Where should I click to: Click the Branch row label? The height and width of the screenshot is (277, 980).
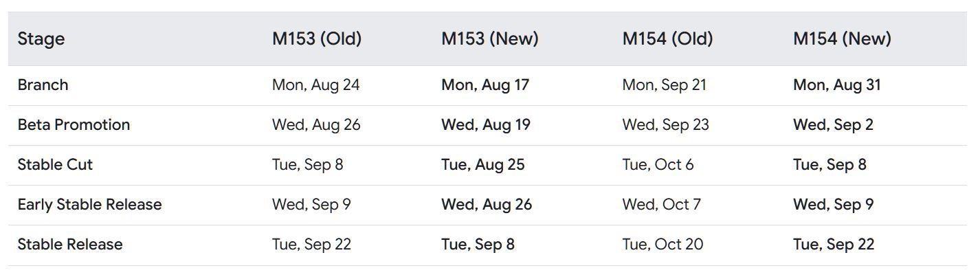(x=43, y=85)
